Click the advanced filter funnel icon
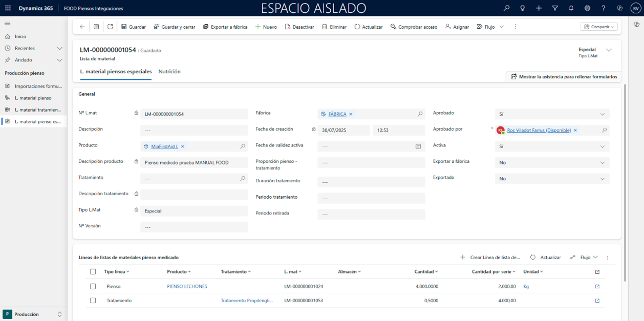The width and height of the screenshot is (644, 321). (555, 8)
